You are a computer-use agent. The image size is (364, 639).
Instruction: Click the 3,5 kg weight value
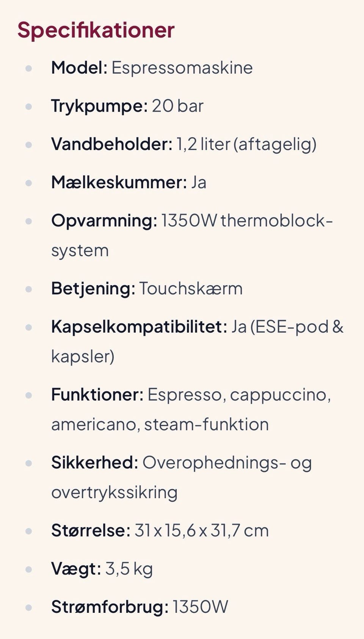pyautogui.click(x=129, y=569)
